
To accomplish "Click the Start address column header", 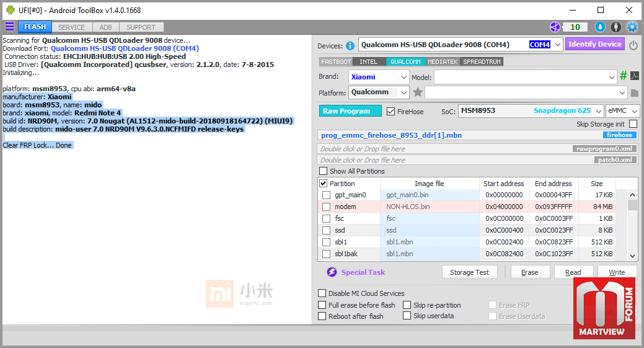I will [503, 183].
